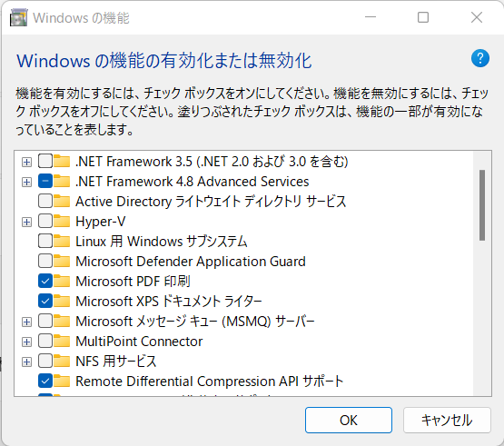The width and height of the screenshot is (504, 446).
Task: Click the Active Directory ライトウェイト folder icon
Action: 62,202
